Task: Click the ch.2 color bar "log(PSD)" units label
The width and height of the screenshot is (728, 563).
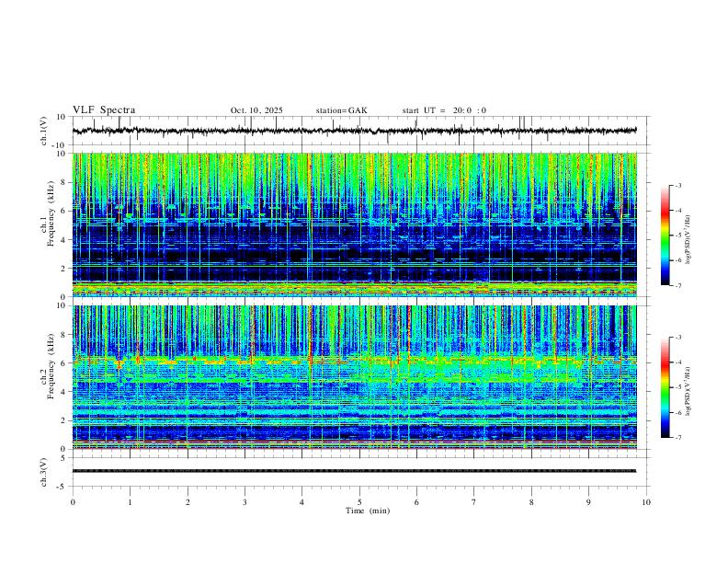Action: click(689, 392)
